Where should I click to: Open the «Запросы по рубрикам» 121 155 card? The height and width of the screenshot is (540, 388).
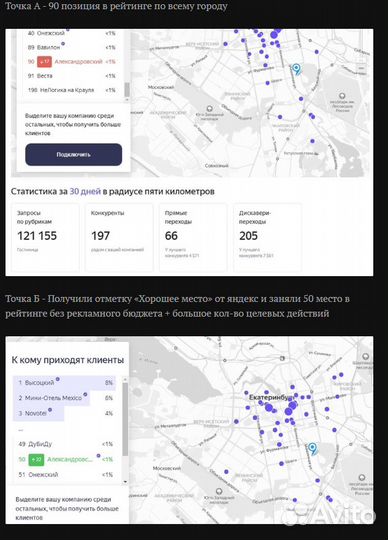[45, 238]
